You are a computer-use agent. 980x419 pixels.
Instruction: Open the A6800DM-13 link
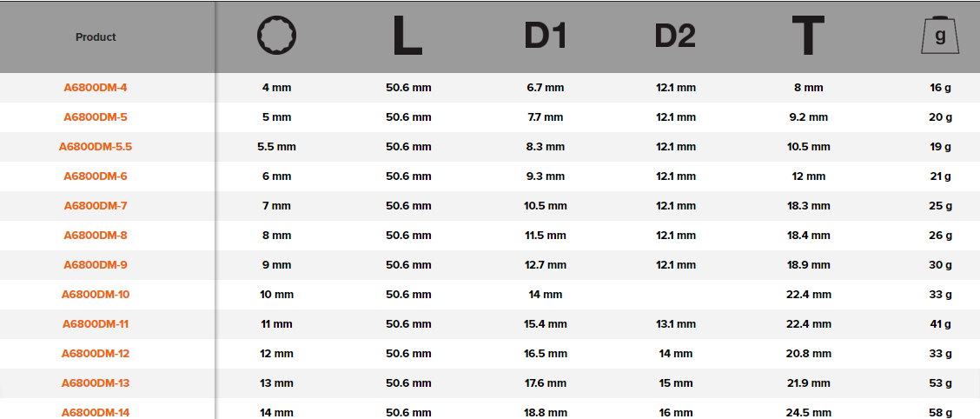tap(96, 383)
